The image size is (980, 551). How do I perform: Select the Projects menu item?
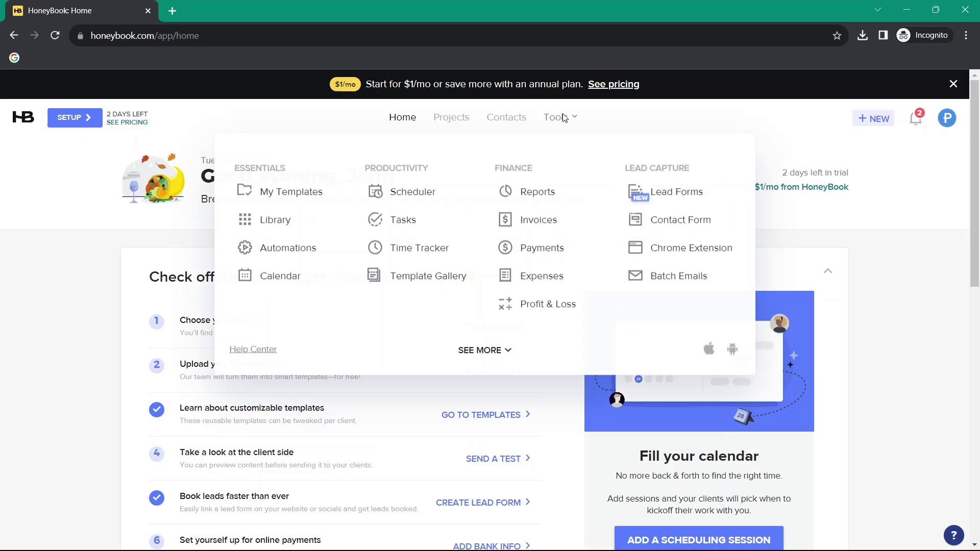(x=451, y=117)
